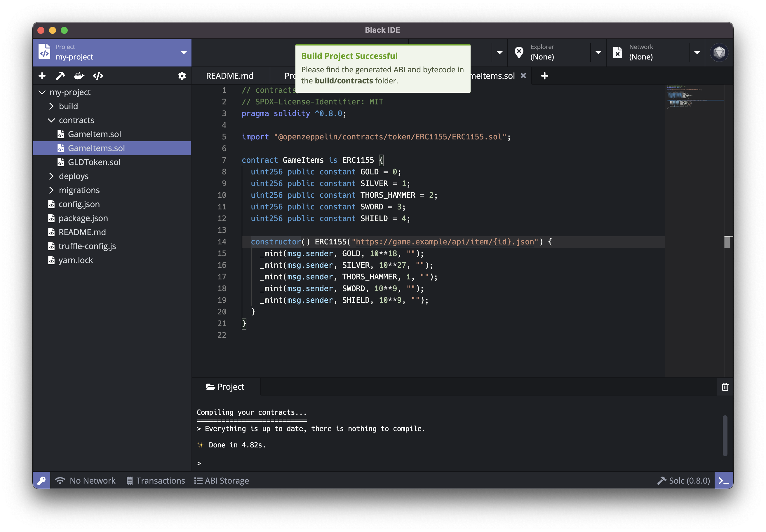The height and width of the screenshot is (532, 766).
Task: Click the key icon in bottom status bar
Action: (x=42, y=480)
